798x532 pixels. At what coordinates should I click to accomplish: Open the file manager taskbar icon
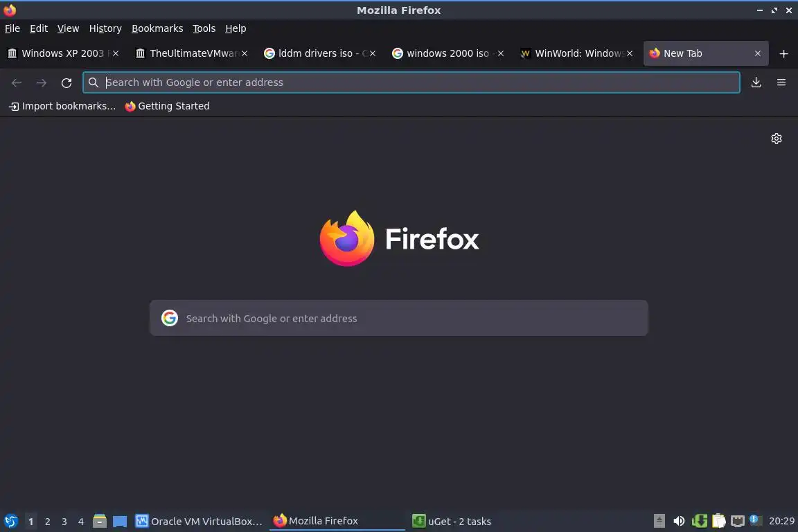pyautogui.click(x=100, y=521)
